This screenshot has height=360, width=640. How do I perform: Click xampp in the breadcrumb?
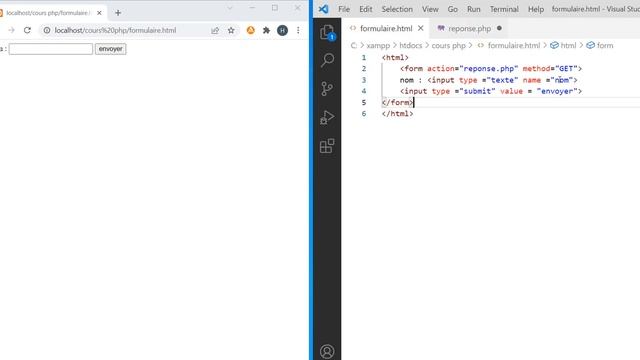378,45
